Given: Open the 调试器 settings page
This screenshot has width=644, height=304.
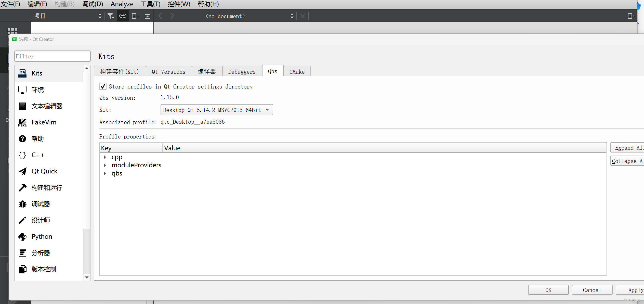Looking at the screenshot, I should coord(41,204).
